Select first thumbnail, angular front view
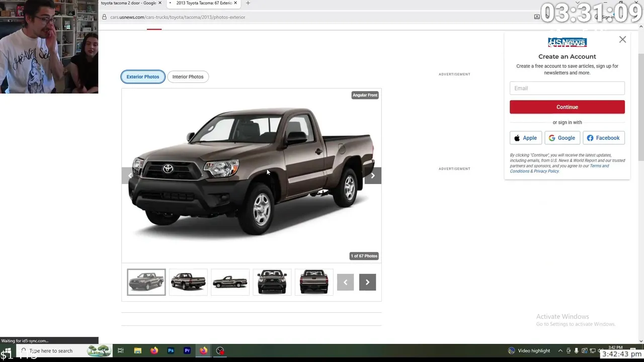Screen dimensions: 644x362 click(x=146, y=282)
